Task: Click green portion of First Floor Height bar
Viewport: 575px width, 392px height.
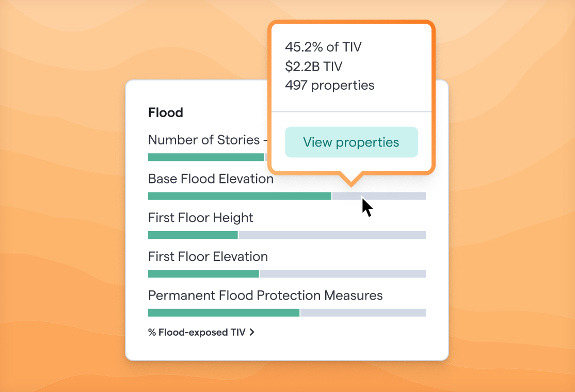Action: coord(193,235)
